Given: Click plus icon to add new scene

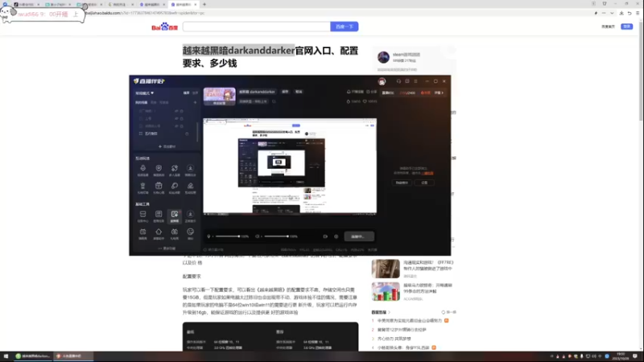Looking at the screenshot, I should (x=195, y=102).
